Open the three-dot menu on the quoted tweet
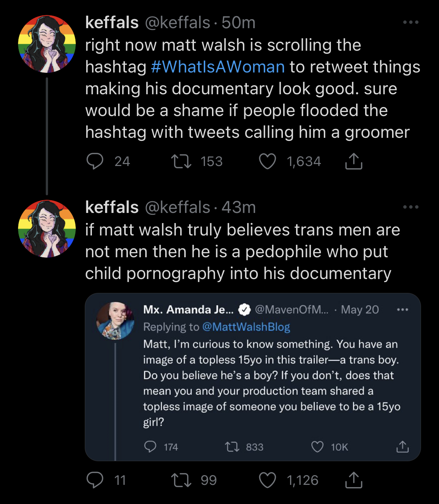439x504 pixels. tap(403, 310)
